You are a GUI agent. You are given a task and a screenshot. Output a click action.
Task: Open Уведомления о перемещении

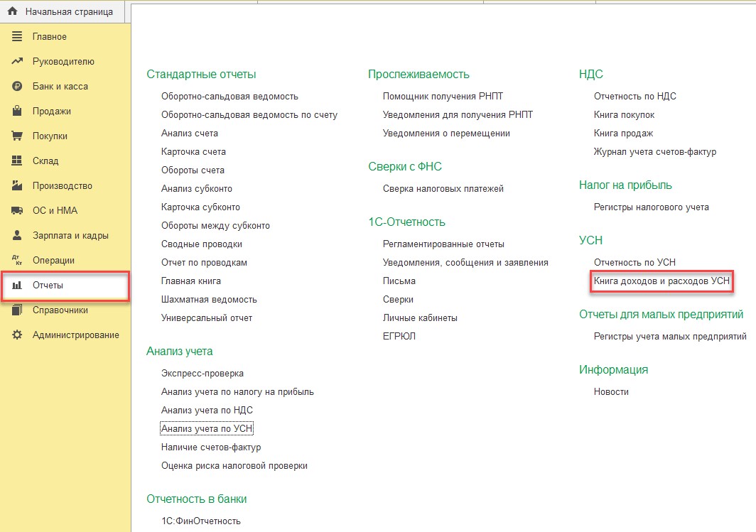coord(446,133)
